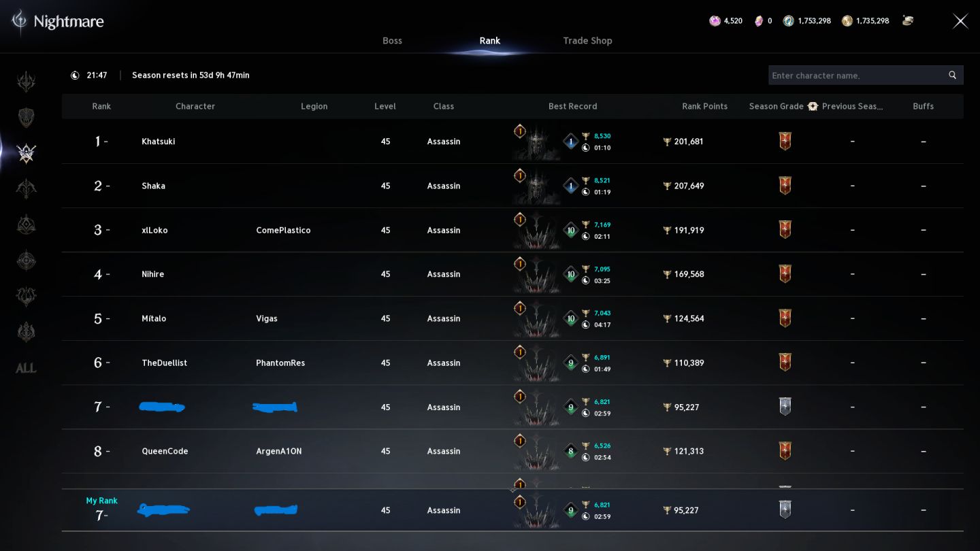980x551 pixels.
Task: Click the gold coin currency icon 1,735,298
Action: point(847,21)
